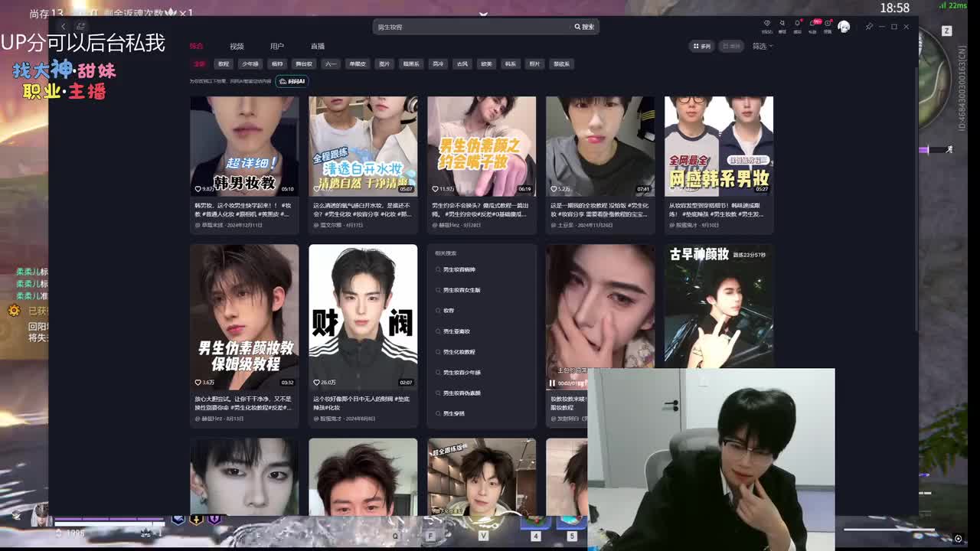Click heart icon showing 26.0万 likes
This screenshot has height=551, width=980.
pos(317,383)
